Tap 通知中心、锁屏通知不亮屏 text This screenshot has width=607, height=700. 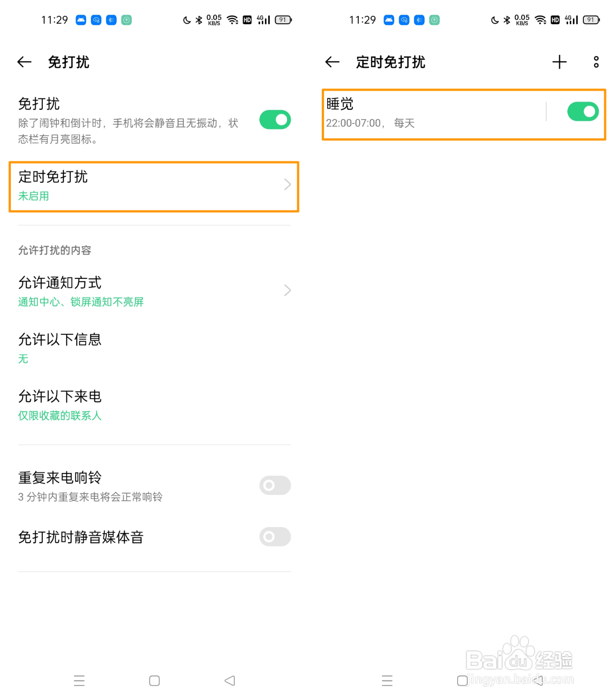(x=81, y=302)
